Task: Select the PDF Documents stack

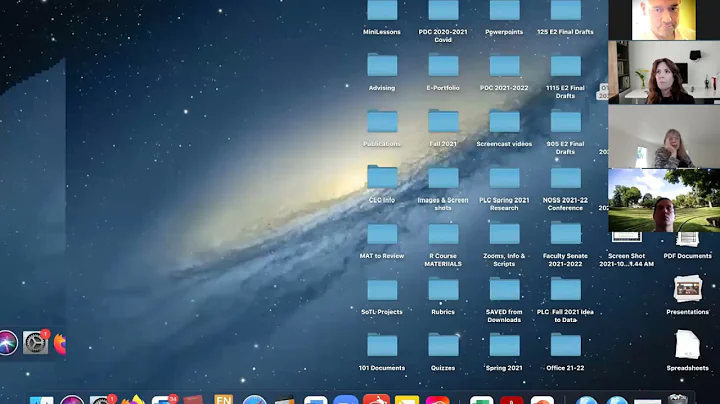Action: pos(687,239)
